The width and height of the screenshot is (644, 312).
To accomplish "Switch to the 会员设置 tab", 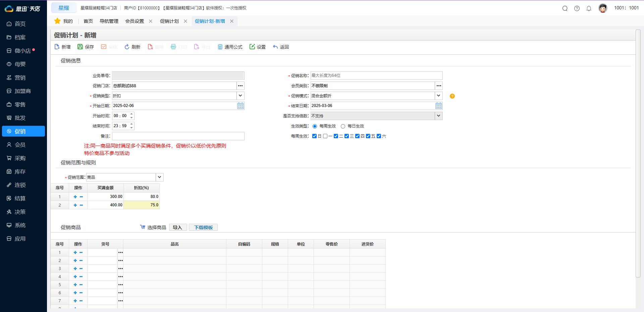I will [135, 21].
